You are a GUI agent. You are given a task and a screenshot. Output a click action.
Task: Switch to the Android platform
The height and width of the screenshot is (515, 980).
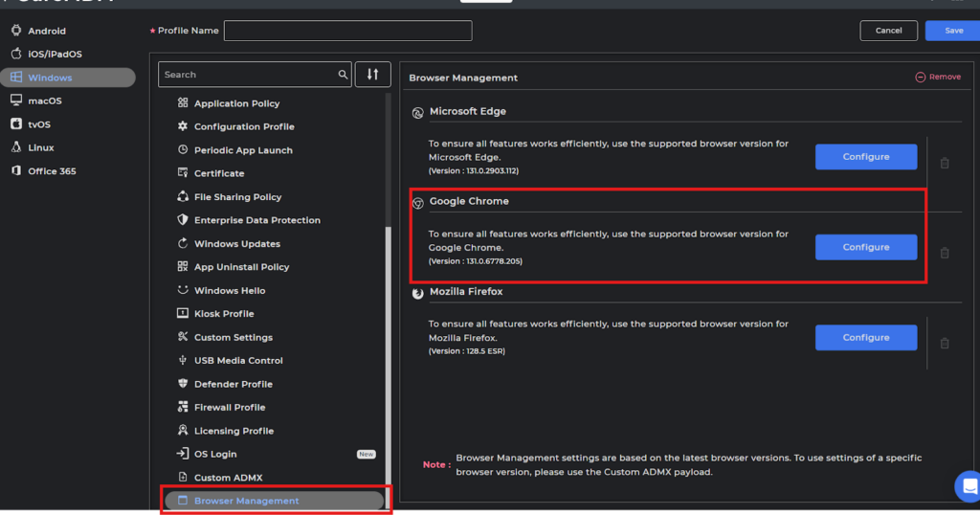pyautogui.click(x=46, y=31)
